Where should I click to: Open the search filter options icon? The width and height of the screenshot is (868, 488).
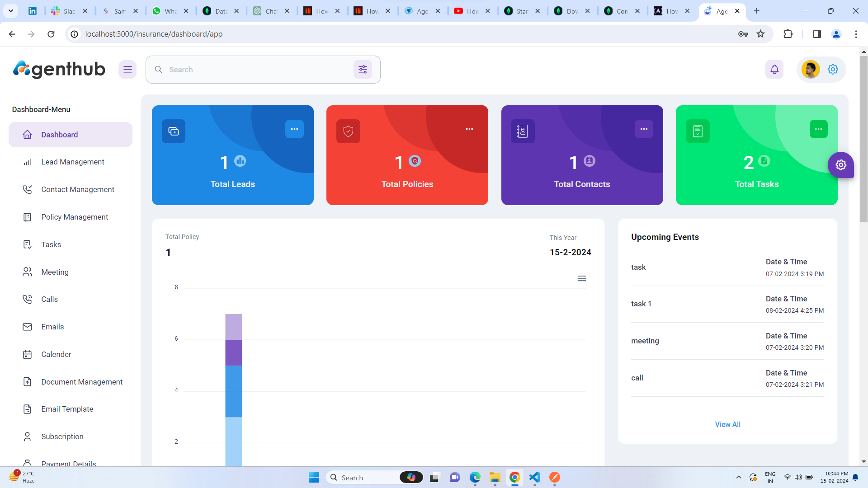coord(363,70)
